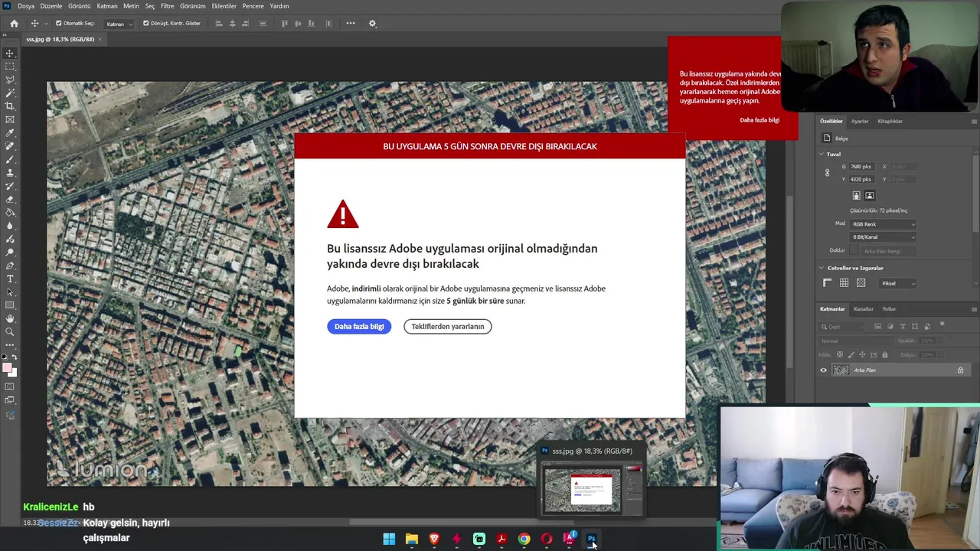Hide the Arka Plan layer with eye icon
The image size is (980, 551).
click(x=824, y=370)
